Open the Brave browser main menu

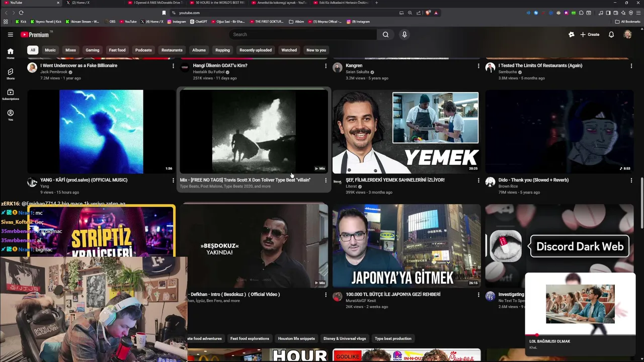(x=637, y=13)
